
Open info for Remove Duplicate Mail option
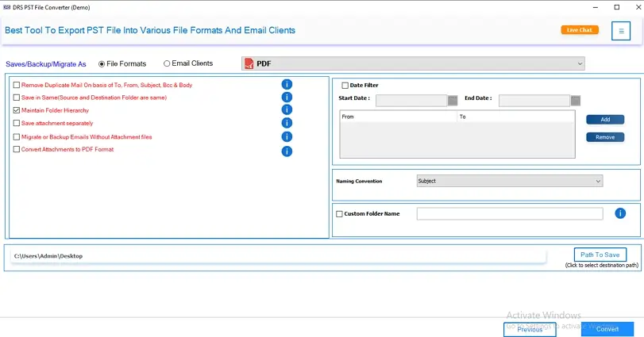coord(287,85)
